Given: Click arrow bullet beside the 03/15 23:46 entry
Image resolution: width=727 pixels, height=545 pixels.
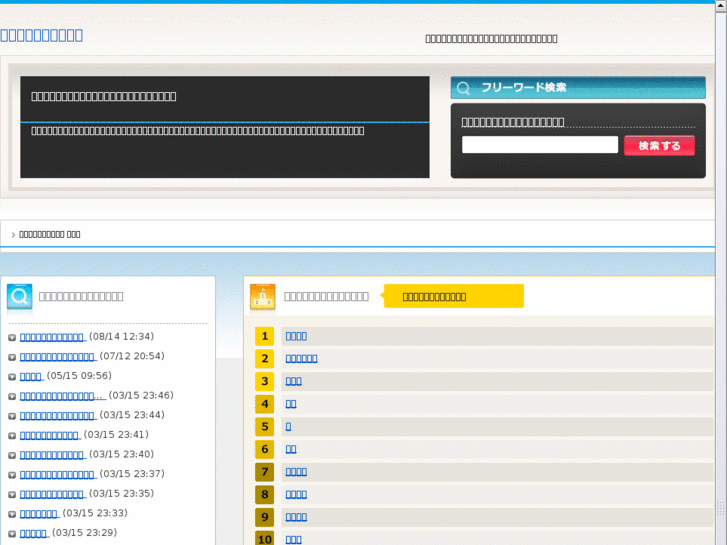Looking at the screenshot, I should 12,396.
